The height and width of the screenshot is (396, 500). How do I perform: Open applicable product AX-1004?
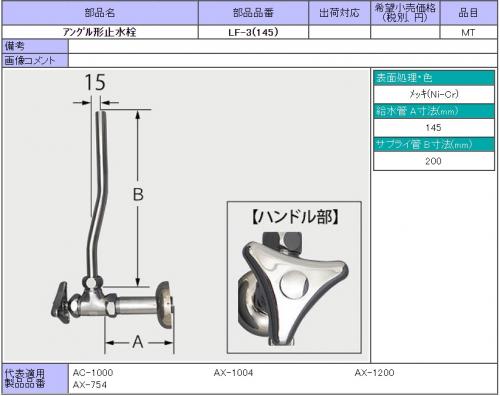click(x=233, y=372)
